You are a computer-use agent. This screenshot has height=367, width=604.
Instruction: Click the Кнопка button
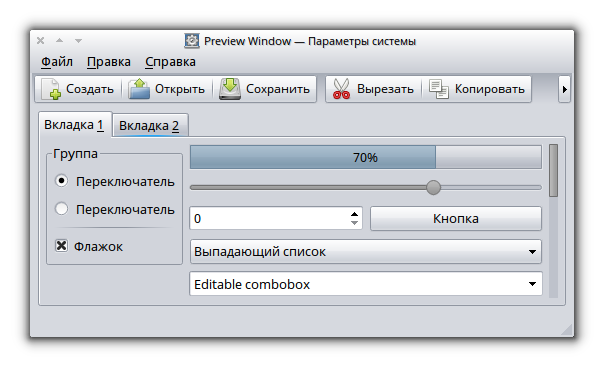[x=456, y=219]
